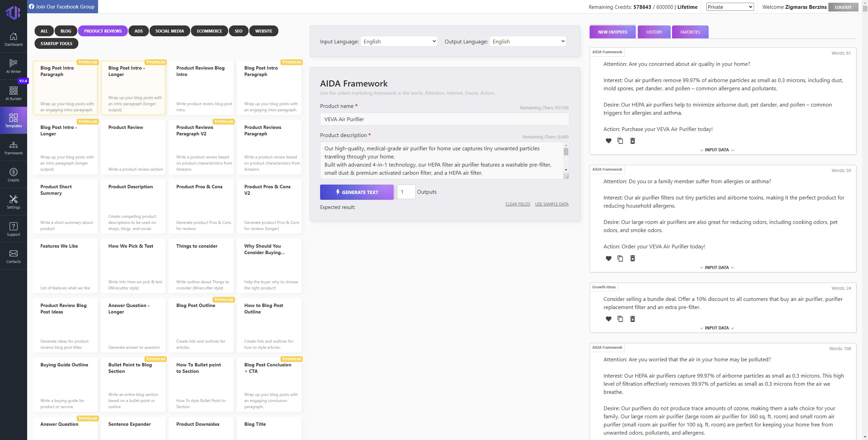
Task: Open the Settings sidebar icon
Action: 13,202
